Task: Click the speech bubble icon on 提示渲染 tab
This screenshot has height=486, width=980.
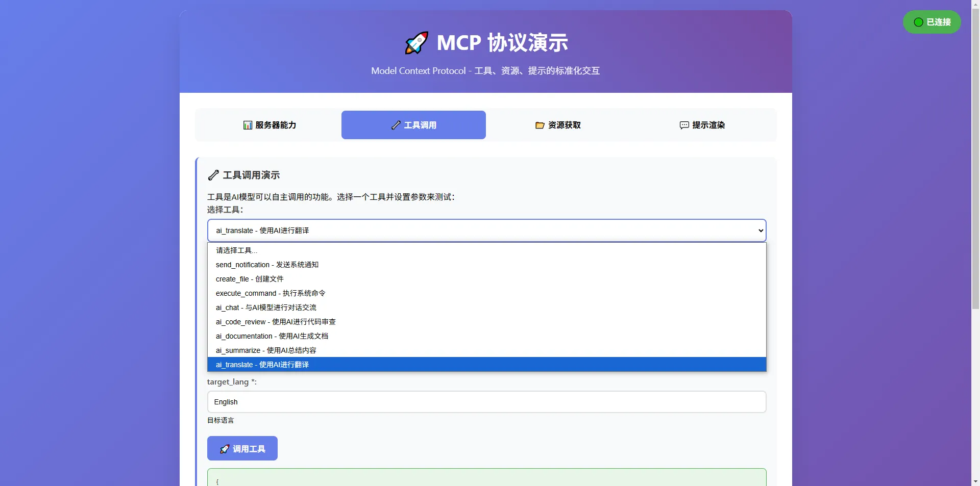Action: click(684, 125)
